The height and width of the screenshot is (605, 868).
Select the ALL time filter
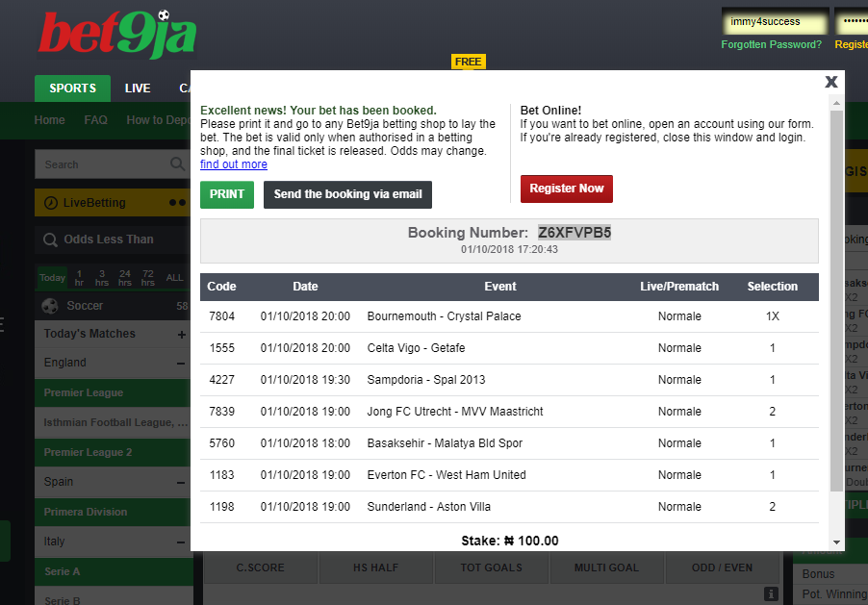(x=174, y=277)
